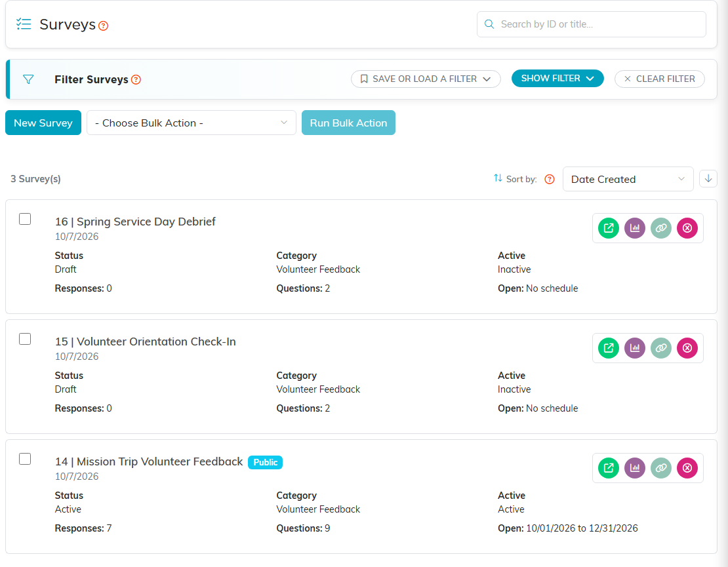Open survey title 16 | Spring Service Day Debrief

(135, 222)
